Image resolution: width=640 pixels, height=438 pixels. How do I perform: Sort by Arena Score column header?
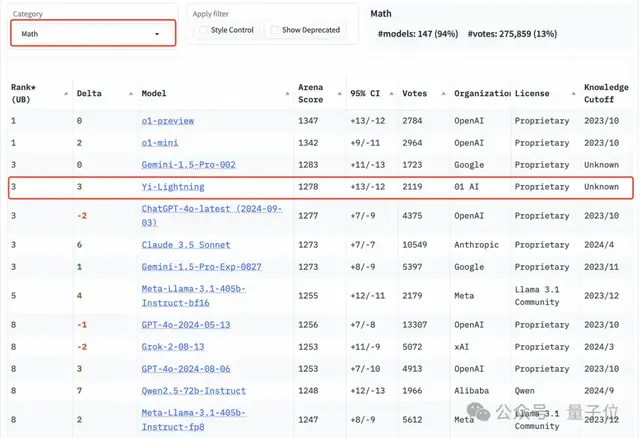(310, 93)
